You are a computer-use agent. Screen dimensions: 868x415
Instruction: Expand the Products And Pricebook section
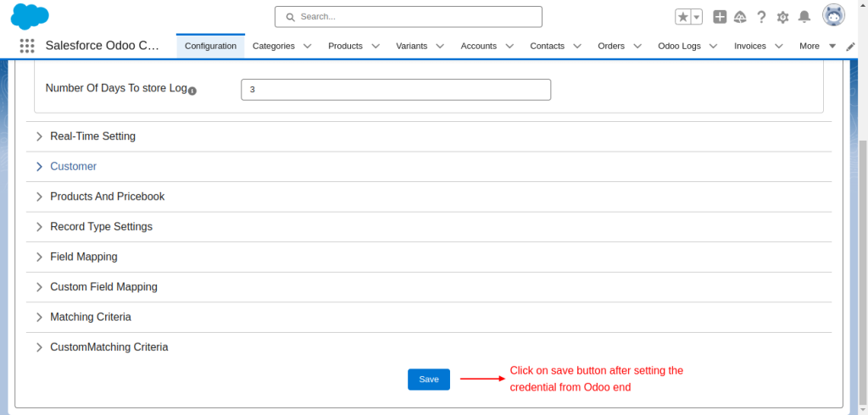tap(429, 196)
